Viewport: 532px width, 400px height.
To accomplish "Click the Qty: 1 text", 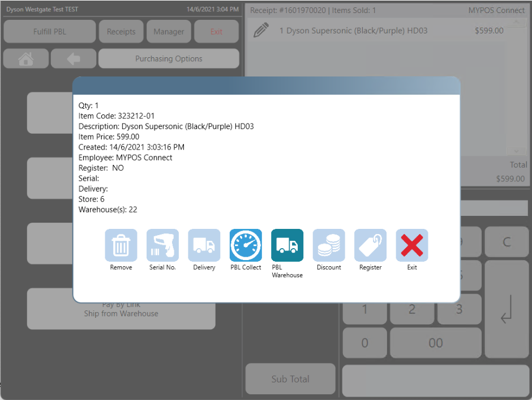I will [x=88, y=105].
